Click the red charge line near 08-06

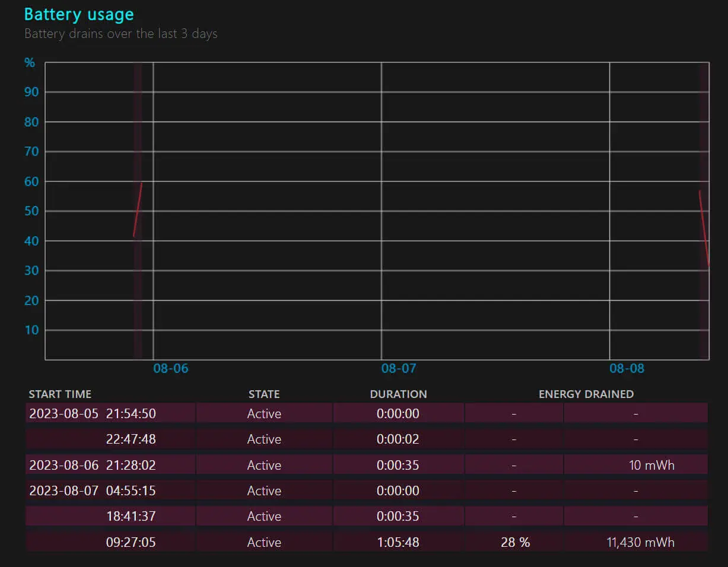tap(138, 210)
